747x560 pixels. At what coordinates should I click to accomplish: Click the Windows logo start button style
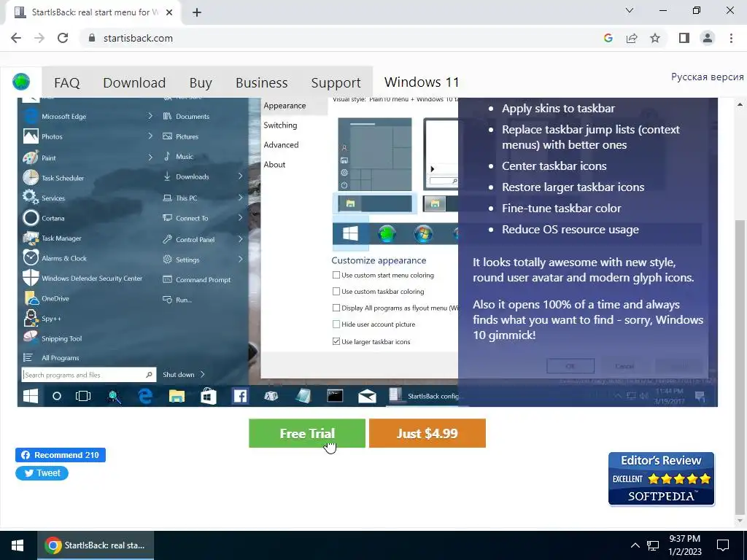click(350, 233)
